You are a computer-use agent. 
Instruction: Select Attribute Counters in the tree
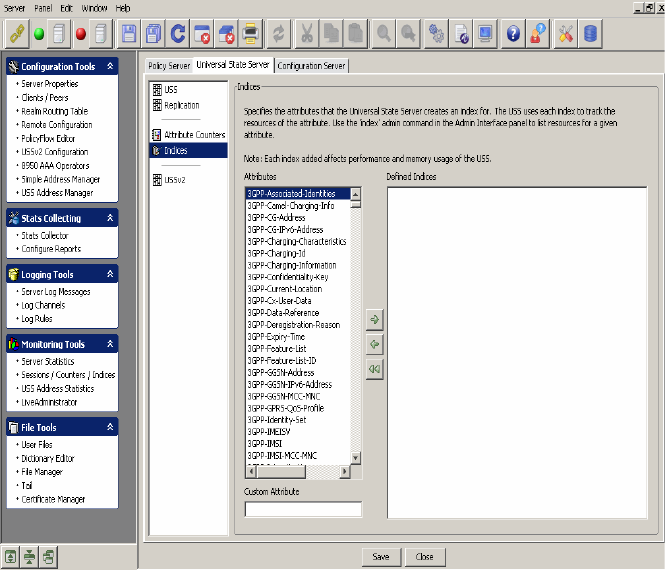(x=194, y=134)
